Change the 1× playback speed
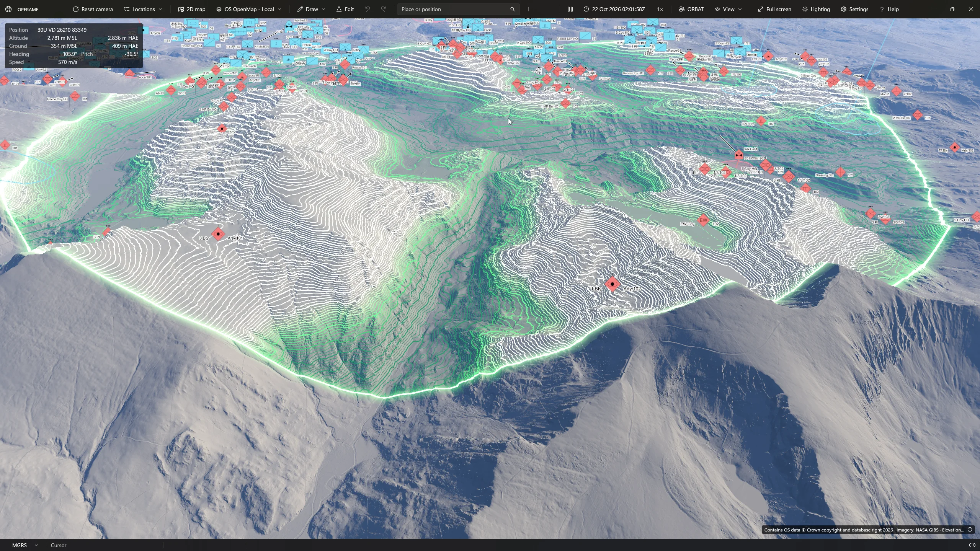 click(x=660, y=9)
